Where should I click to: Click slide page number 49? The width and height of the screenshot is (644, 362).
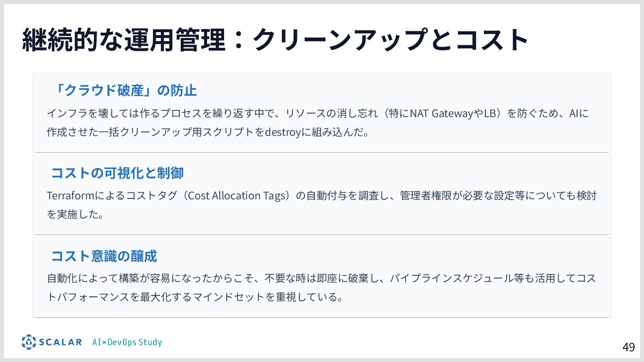628,347
